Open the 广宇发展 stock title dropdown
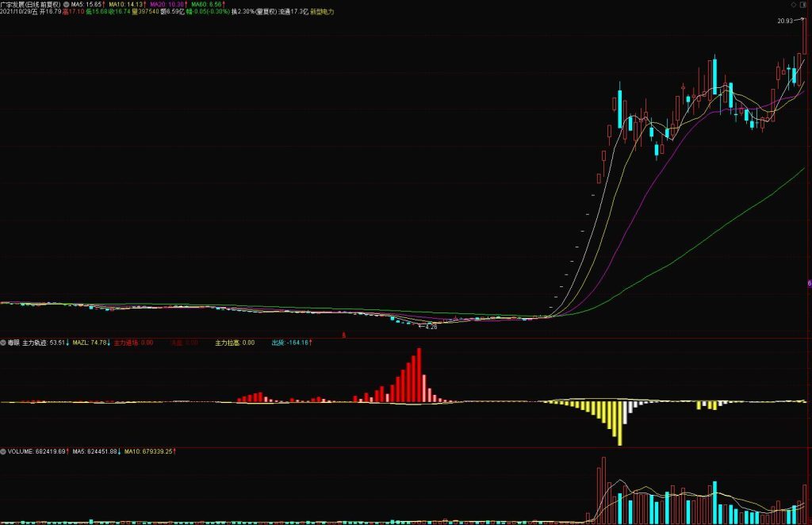The image size is (812, 525). pyautogui.click(x=30, y=4)
